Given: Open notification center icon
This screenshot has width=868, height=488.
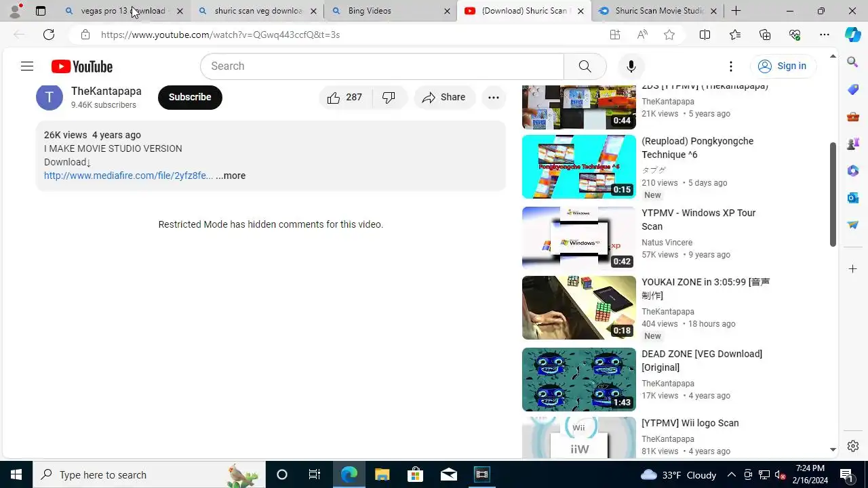Looking at the screenshot, I should tap(846, 474).
